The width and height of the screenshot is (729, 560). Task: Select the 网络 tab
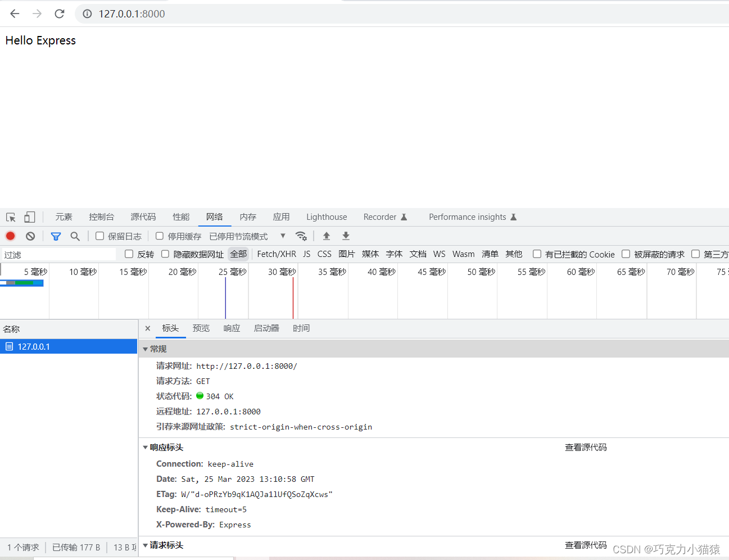(214, 217)
